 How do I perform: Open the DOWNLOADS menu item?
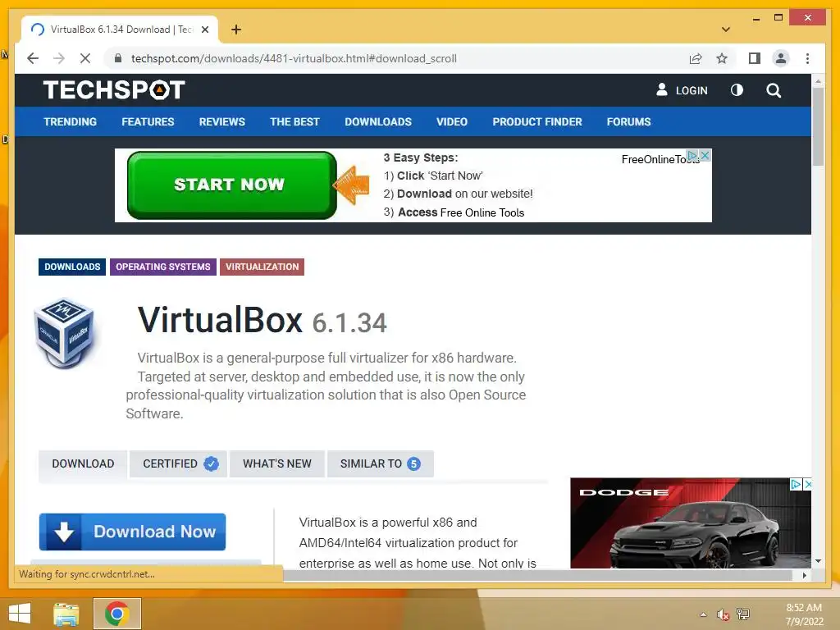pyautogui.click(x=378, y=121)
